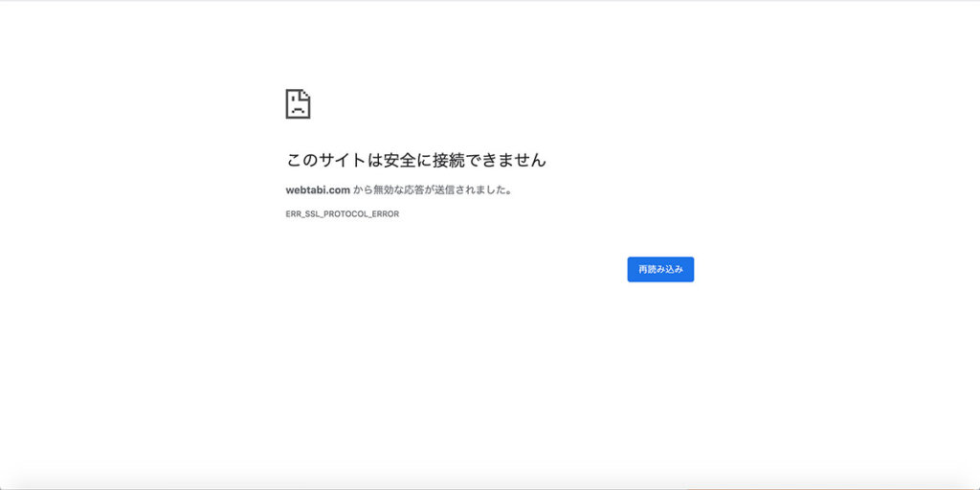This screenshot has height=490, width=980.
Task: Click the folded corner of the error icon
Action: (305, 94)
